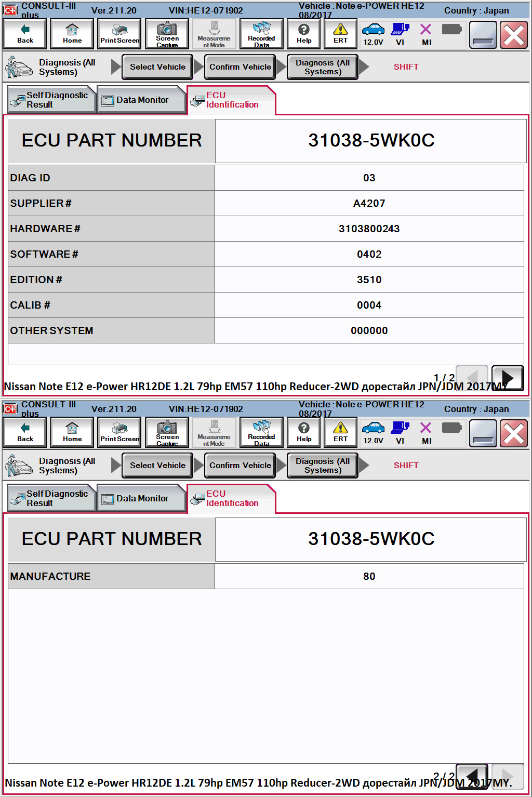The height and width of the screenshot is (797, 532).
Task: Click Home in the upper window toolbar
Action: 72,34
